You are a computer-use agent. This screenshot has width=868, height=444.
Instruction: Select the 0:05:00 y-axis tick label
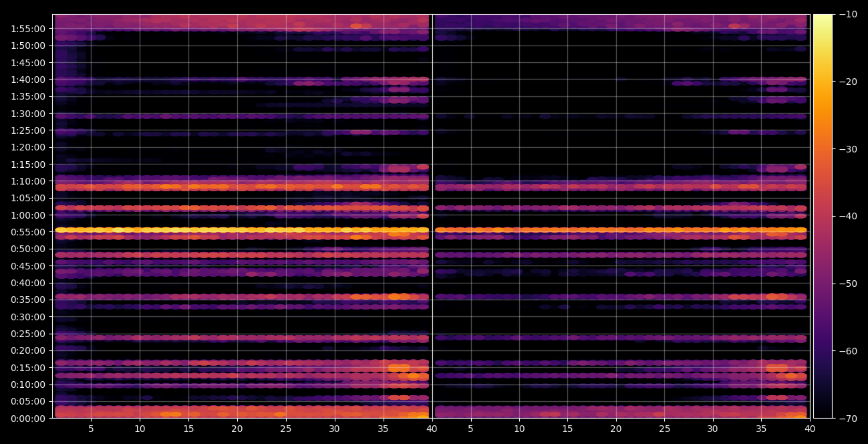[28, 401]
